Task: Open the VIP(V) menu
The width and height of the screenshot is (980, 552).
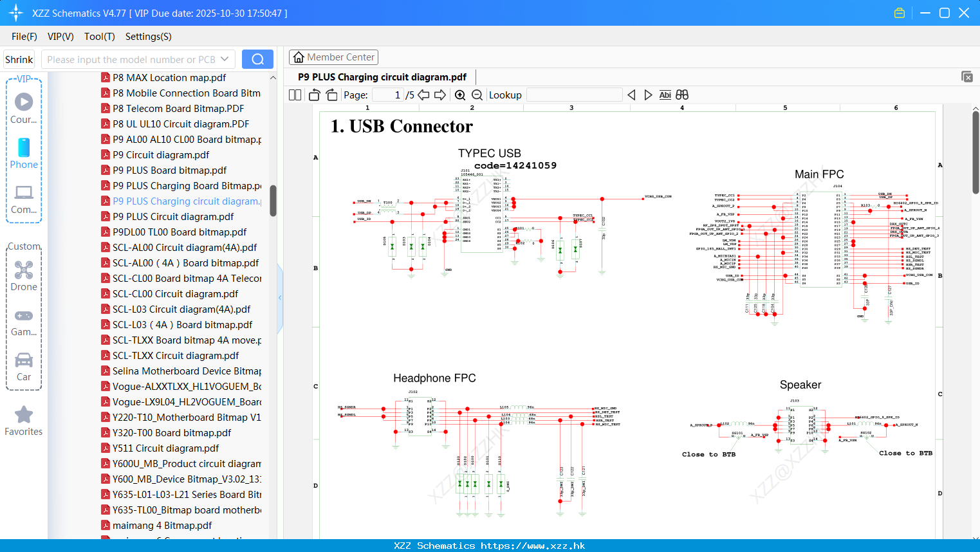Action: (60, 37)
